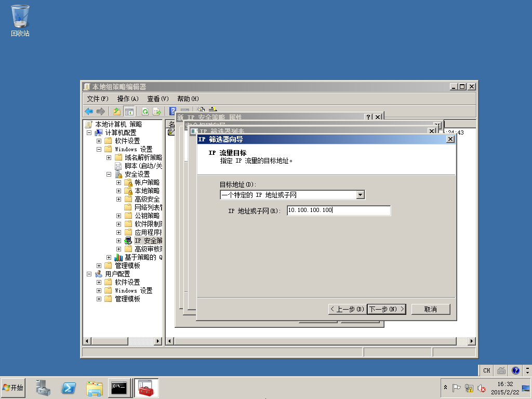The image size is (532, 399).
Task: Click the tree pane horizontal scrollbar right arrow
Action: [x=158, y=341]
